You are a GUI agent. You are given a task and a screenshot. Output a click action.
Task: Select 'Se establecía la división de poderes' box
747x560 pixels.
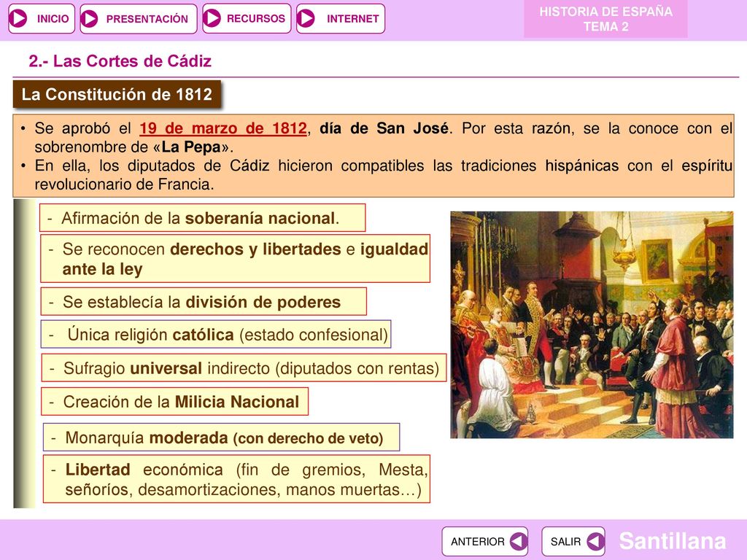(204, 301)
